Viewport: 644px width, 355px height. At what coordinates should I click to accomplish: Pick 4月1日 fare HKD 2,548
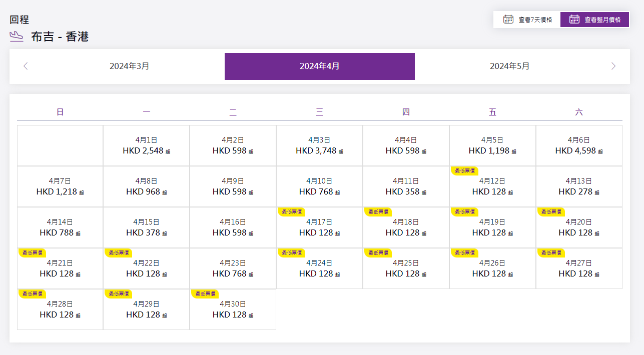click(146, 145)
